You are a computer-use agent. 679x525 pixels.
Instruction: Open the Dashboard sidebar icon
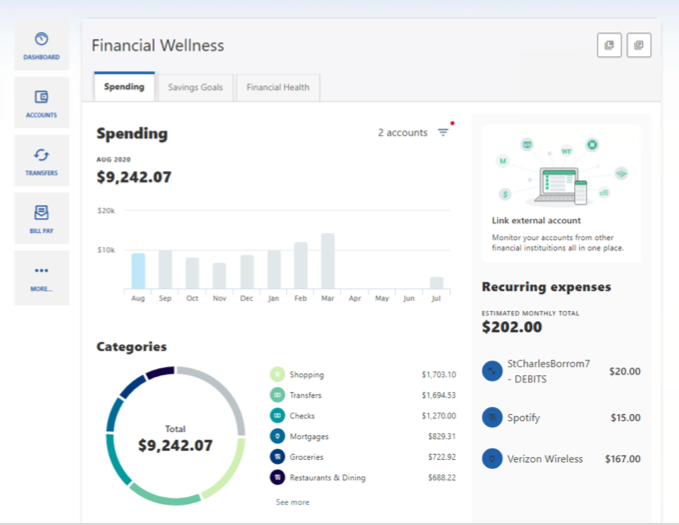tap(41, 45)
